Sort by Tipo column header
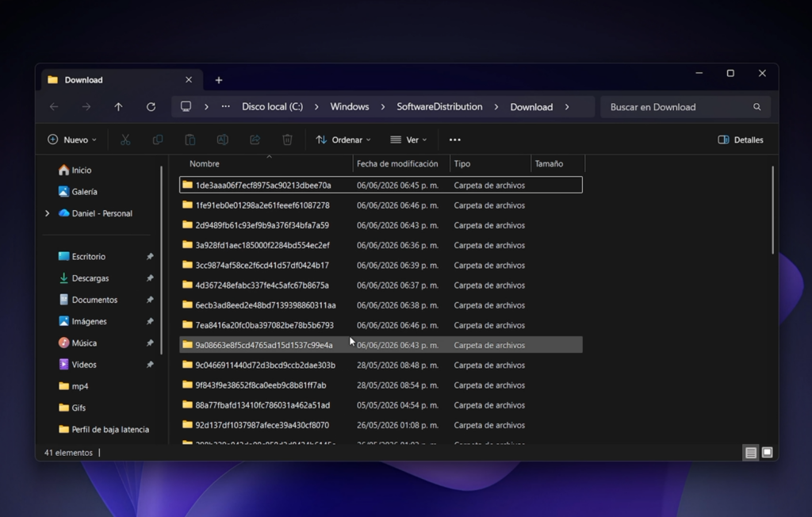This screenshot has height=517, width=812. [x=490, y=163]
